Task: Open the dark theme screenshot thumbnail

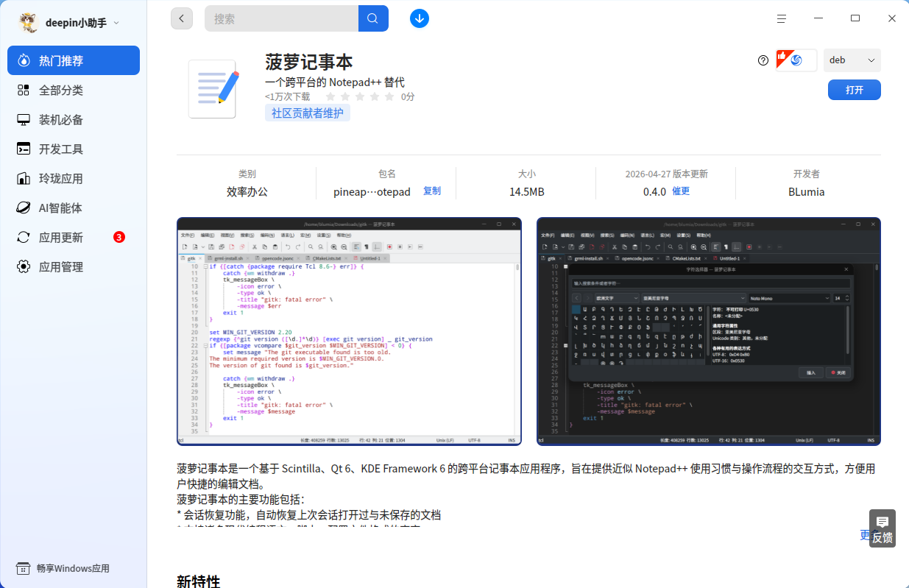Action: coord(709,331)
